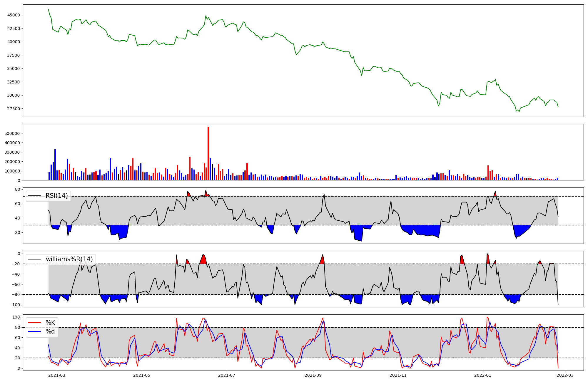Click the 100 tick on stochastic axis
Viewport: 588px width, 382px height.
(16, 317)
